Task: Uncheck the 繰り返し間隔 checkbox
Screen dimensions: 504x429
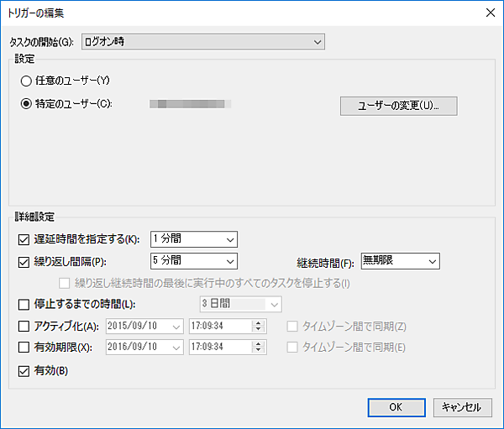Action: pos(24,262)
